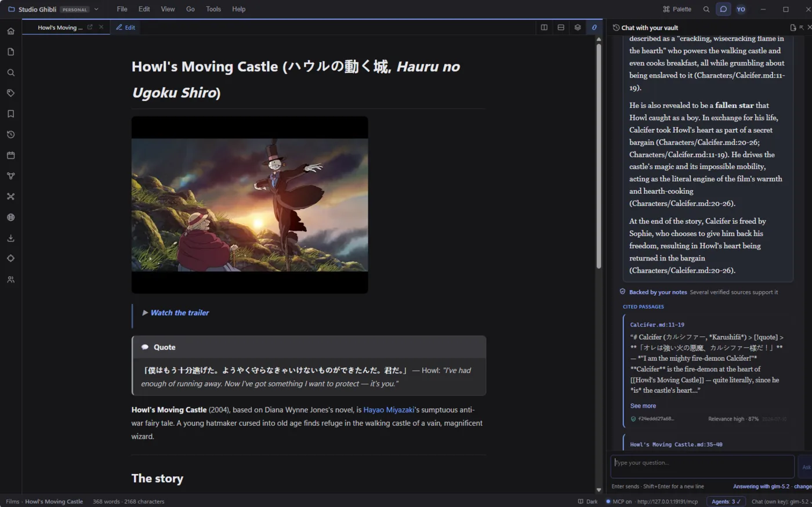This screenshot has width=812, height=507.
Task: Close the Howl's Moving tab
Action: click(101, 27)
